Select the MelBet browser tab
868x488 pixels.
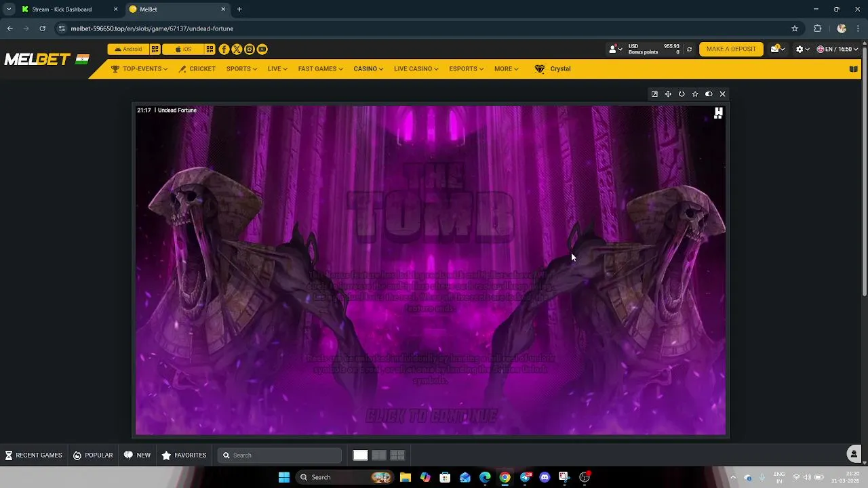tap(178, 9)
